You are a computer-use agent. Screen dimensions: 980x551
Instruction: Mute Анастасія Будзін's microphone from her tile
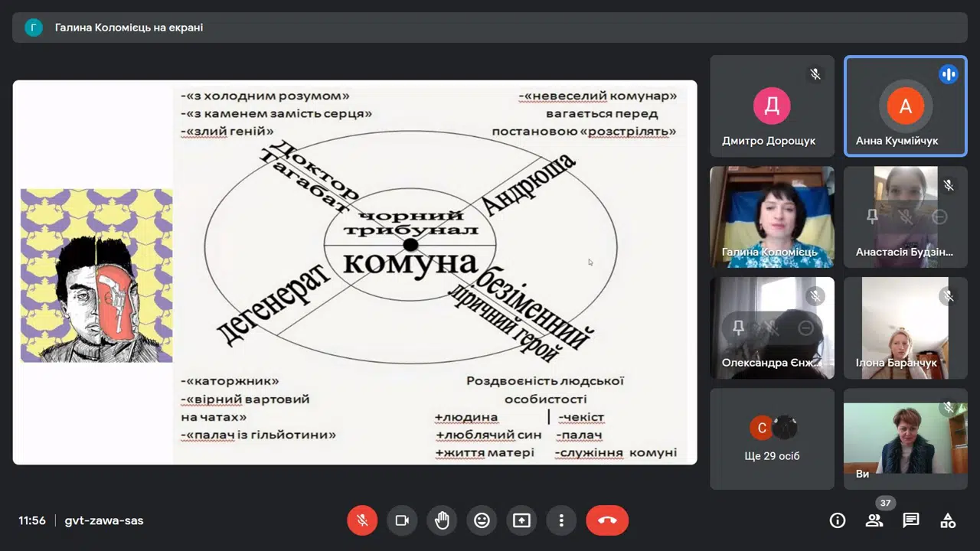906,217
